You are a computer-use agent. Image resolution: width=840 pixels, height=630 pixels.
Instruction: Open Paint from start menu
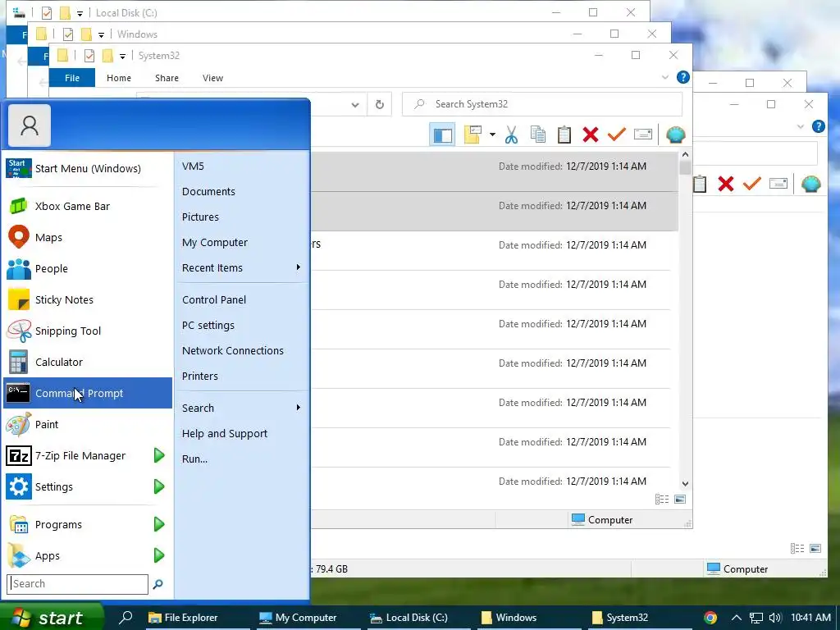point(87,424)
